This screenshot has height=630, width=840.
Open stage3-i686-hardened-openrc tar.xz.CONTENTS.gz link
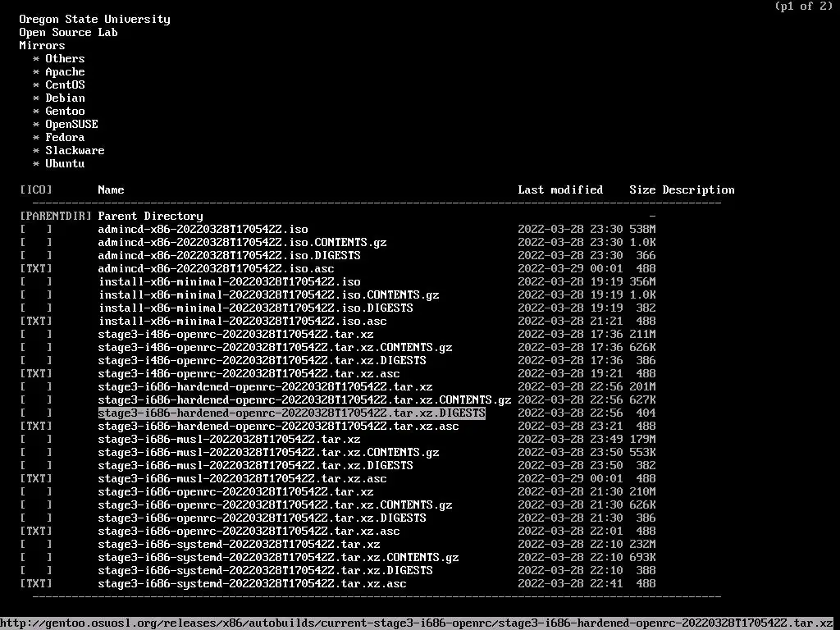[x=304, y=399]
